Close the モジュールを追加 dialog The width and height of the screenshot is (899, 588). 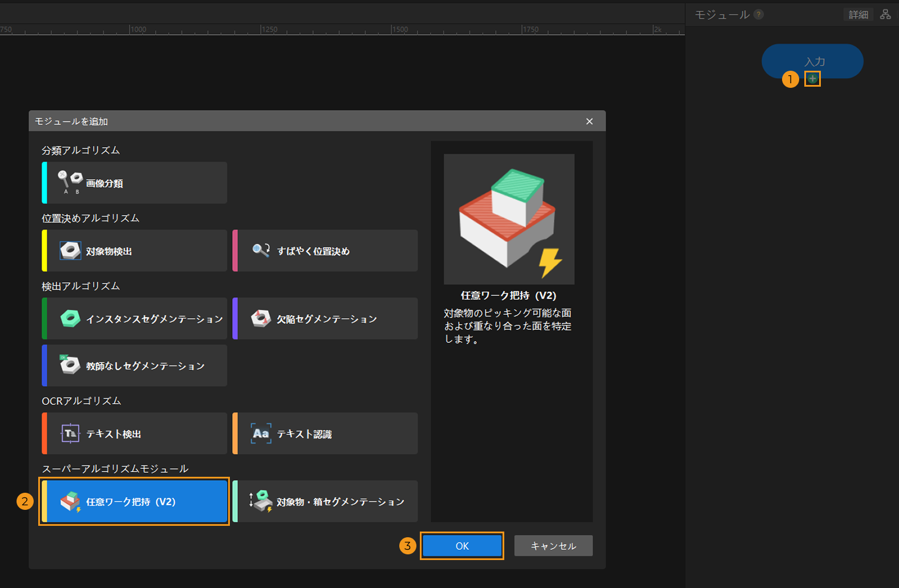[x=589, y=121]
